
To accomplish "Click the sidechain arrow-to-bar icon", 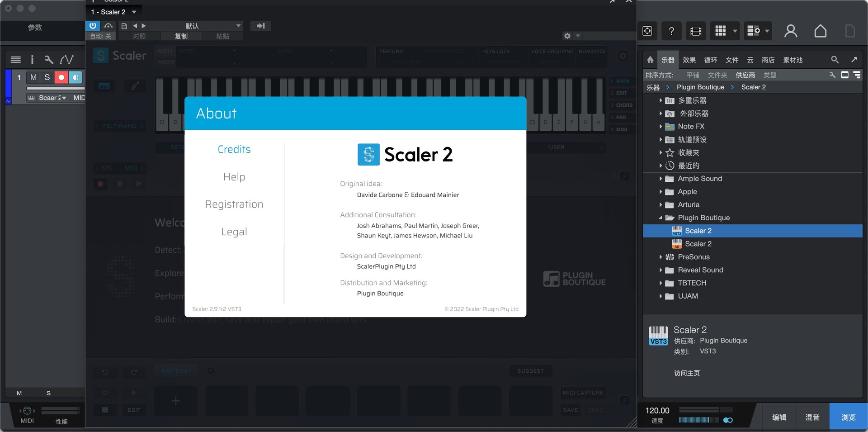I will coord(260,26).
